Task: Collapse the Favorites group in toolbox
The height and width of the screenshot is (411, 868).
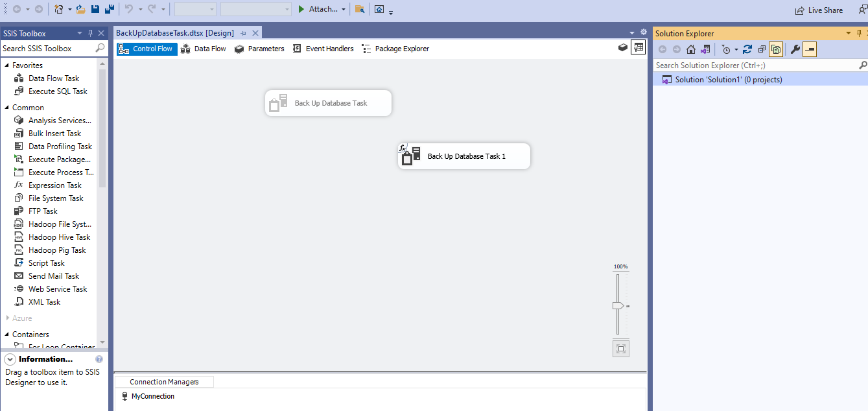Action: click(x=7, y=65)
